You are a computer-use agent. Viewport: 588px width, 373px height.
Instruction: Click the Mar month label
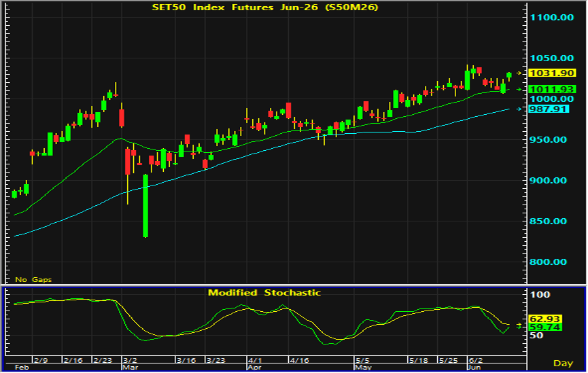(x=130, y=368)
